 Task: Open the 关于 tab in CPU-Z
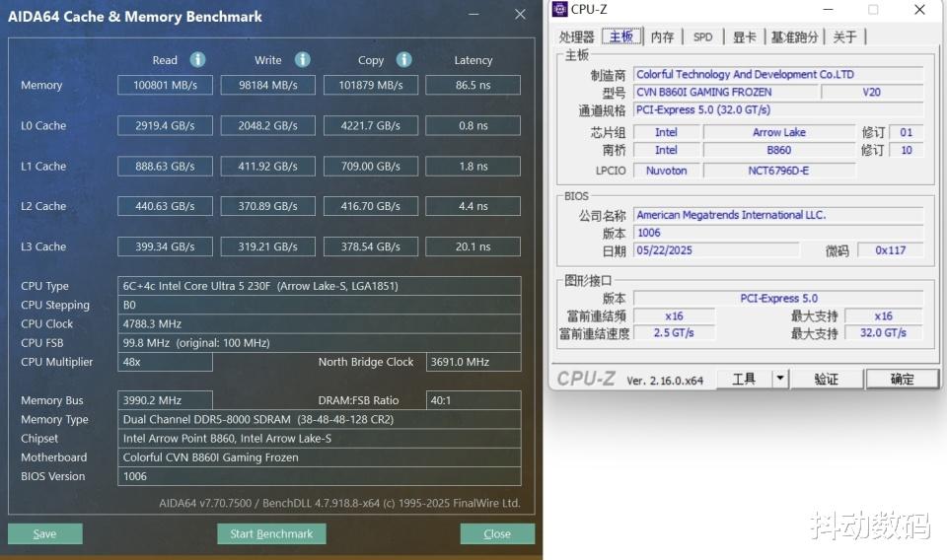844,36
